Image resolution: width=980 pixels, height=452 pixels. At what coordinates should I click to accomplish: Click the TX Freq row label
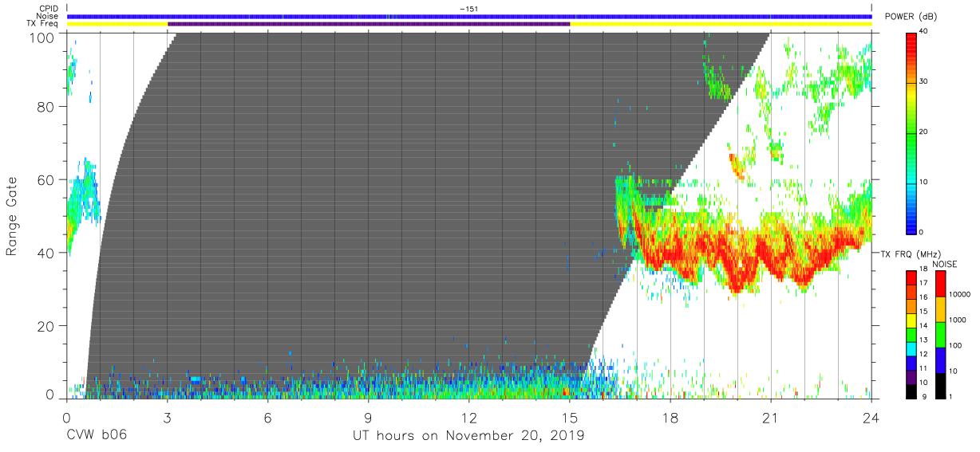42,23
